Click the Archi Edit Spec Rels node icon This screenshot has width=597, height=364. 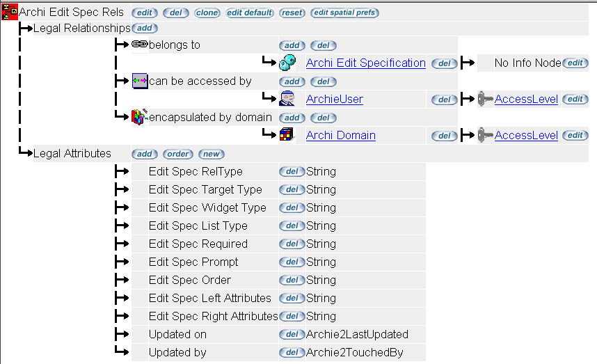pos(10,12)
